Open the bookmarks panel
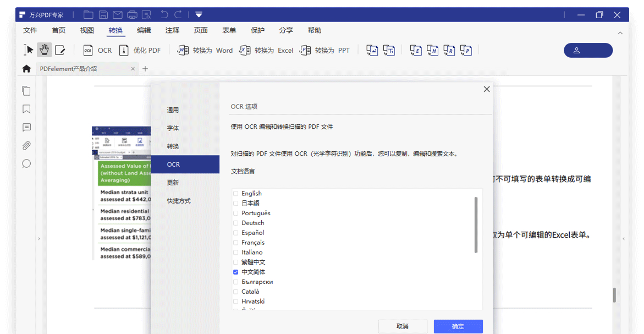Image resolution: width=644 pixels, height=334 pixels. [x=26, y=109]
